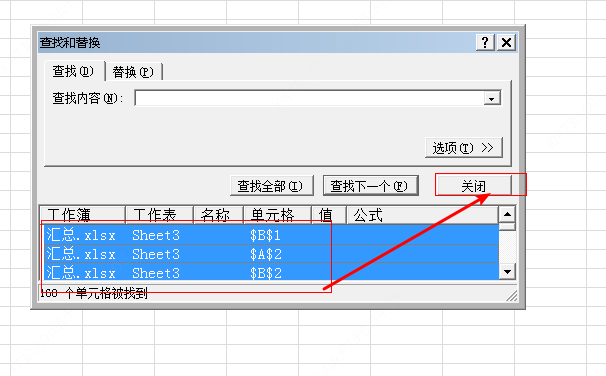
Task: Click the results list scroll up arrow
Action: 507,214
